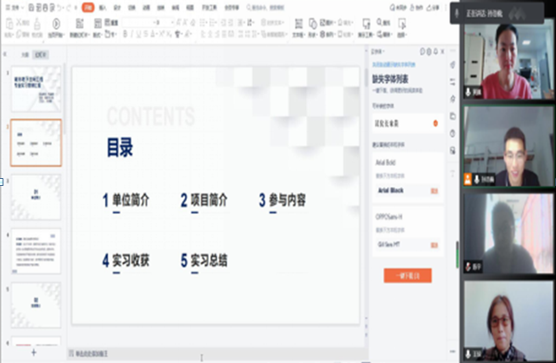Open the File menu dropdown

[x=14, y=7]
